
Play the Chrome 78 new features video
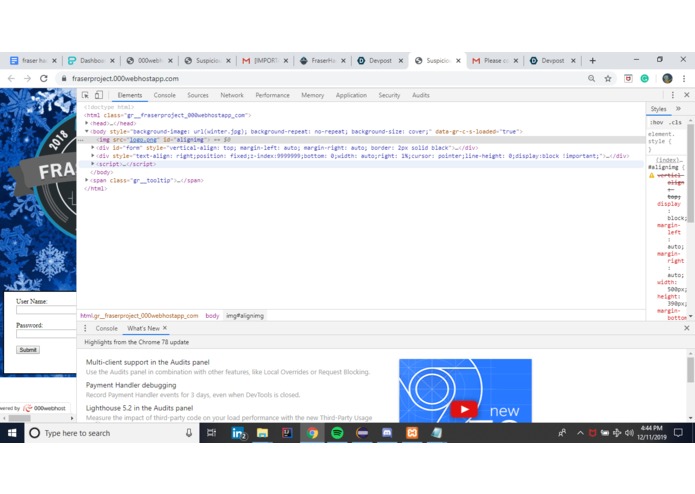[x=464, y=409]
